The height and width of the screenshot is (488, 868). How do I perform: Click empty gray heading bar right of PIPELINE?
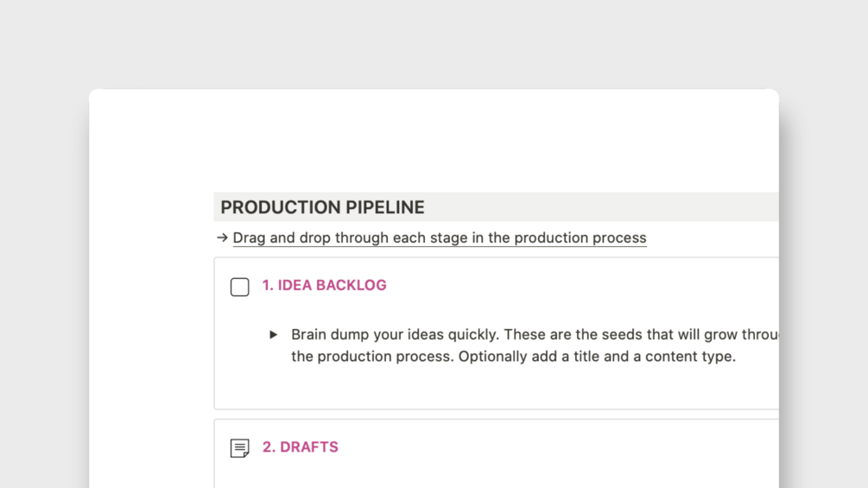click(x=605, y=207)
